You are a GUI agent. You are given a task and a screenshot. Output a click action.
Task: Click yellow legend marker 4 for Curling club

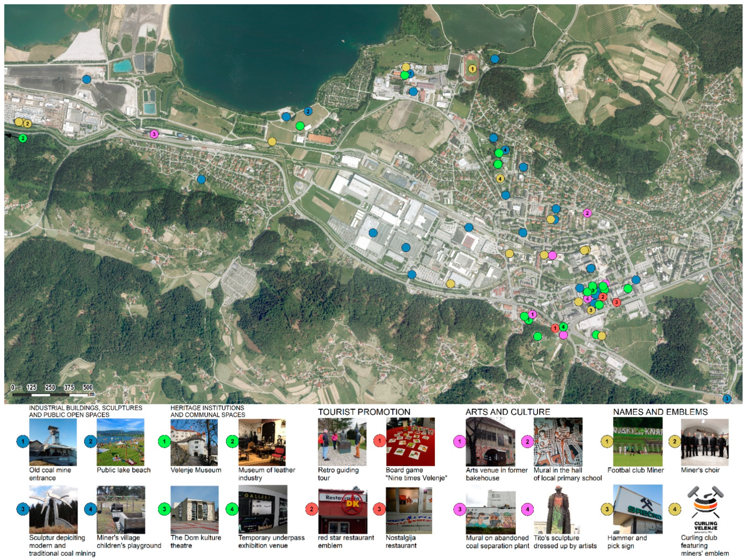point(675,509)
